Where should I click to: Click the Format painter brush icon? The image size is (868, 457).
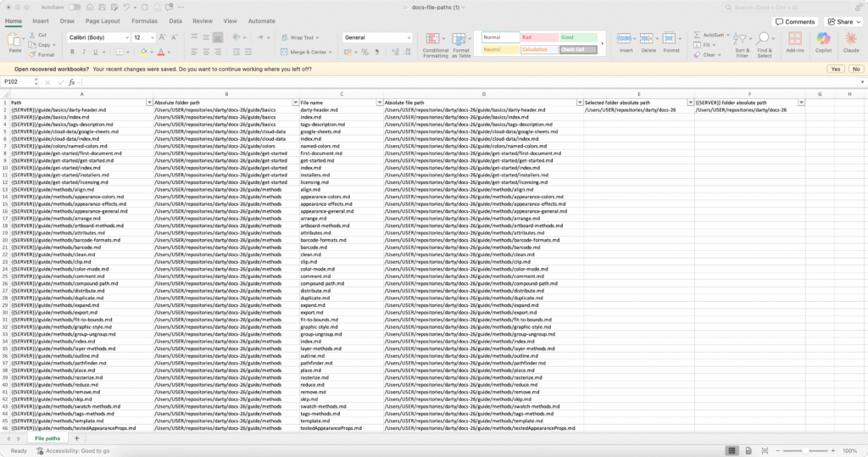[32, 54]
